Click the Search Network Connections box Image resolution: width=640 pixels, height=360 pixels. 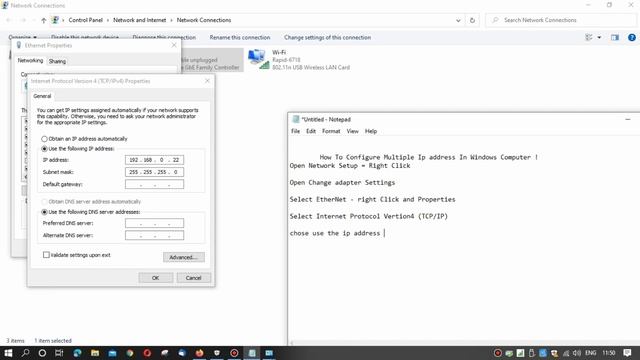tap(561, 20)
